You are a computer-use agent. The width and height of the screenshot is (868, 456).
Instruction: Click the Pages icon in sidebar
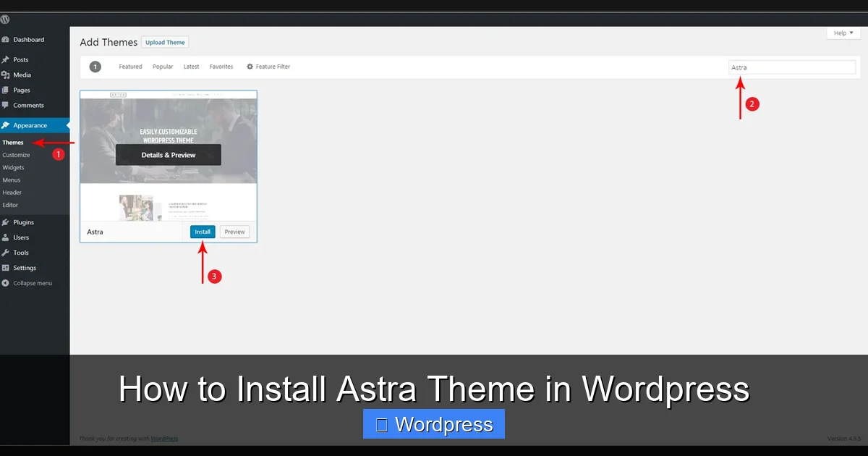click(x=6, y=90)
